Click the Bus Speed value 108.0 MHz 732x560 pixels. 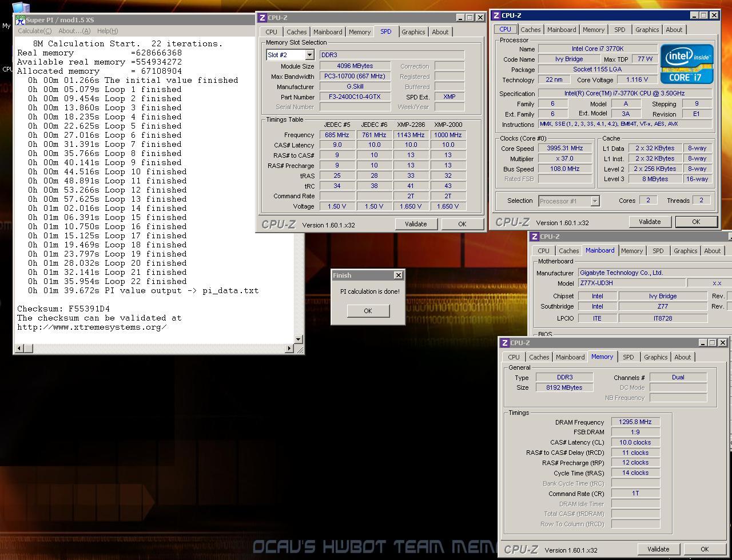coord(564,169)
